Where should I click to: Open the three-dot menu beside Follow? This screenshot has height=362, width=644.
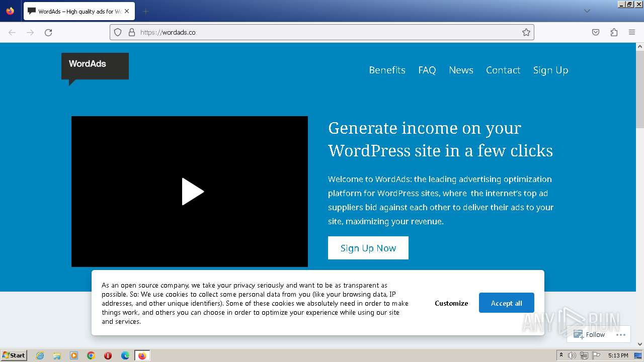point(621,334)
